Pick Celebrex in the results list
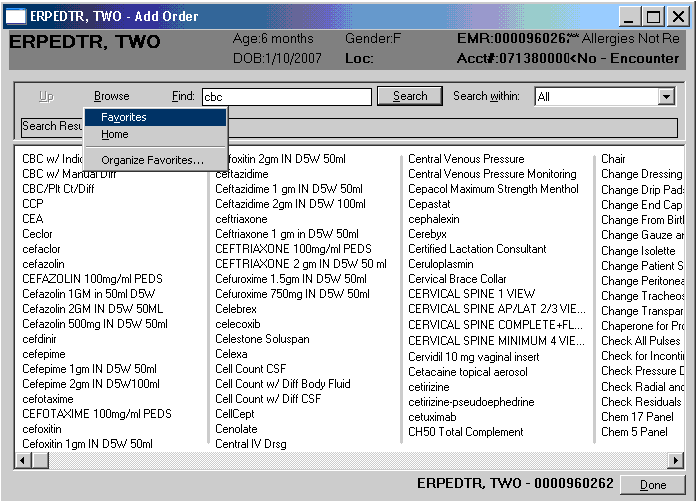 [236, 310]
